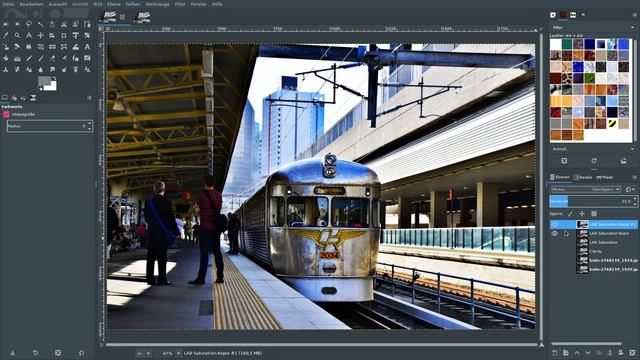
Task: Select the Free Select lasso tool
Action: click(x=29, y=24)
